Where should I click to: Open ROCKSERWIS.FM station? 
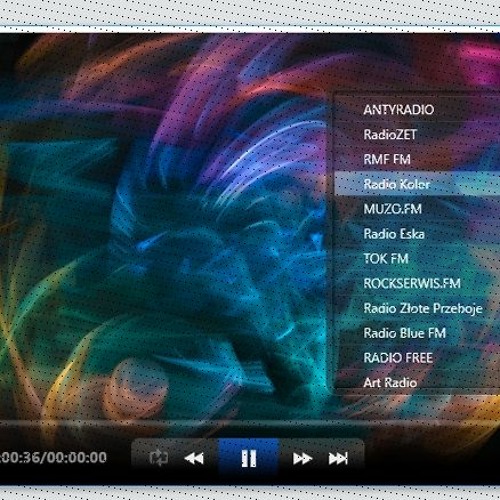(417, 283)
